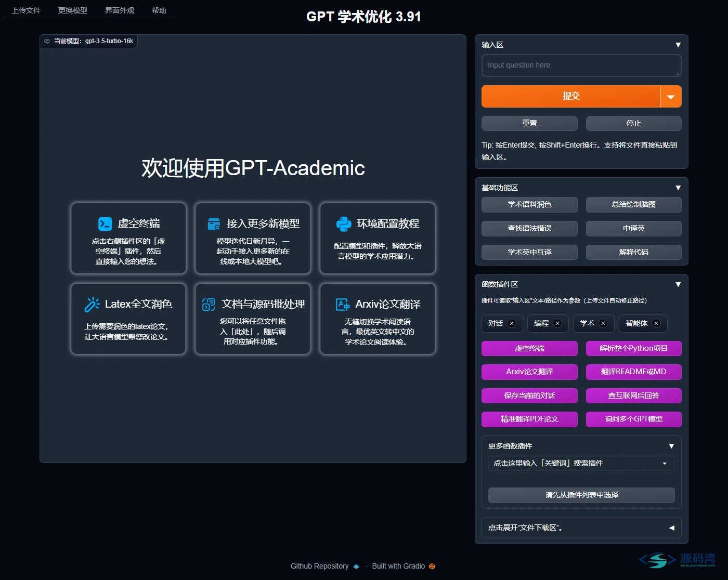Viewport: 728px width, 580px height.
Task: Remove the 智能体 tag with its x
Action: point(656,323)
